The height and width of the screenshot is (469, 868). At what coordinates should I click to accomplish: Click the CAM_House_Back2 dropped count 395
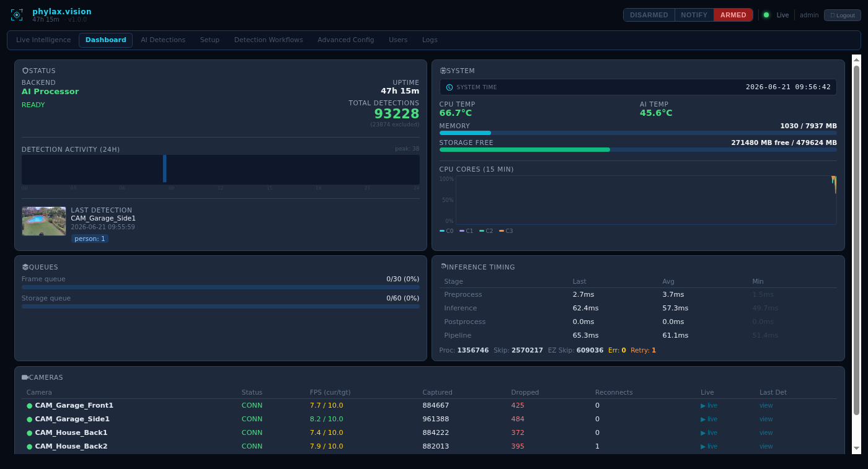pos(518,446)
